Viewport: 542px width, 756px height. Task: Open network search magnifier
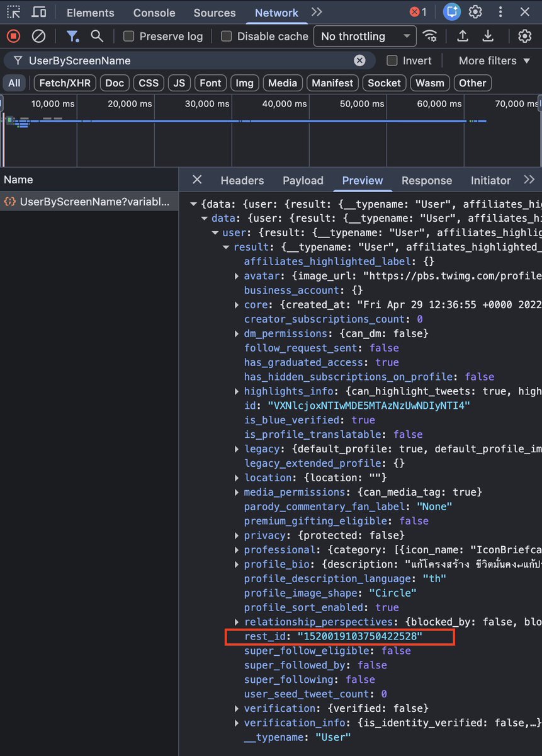point(97,36)
